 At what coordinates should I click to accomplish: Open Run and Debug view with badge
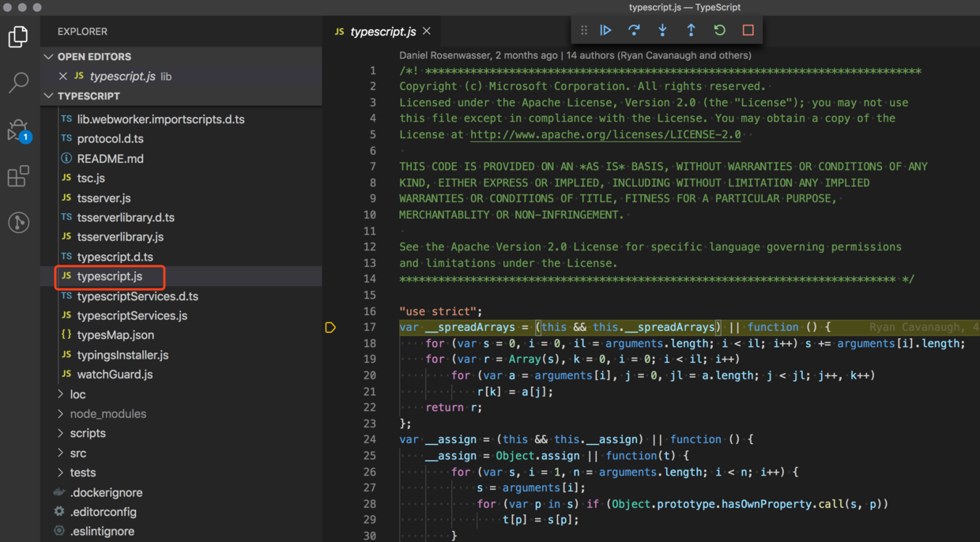pos(18,129)
